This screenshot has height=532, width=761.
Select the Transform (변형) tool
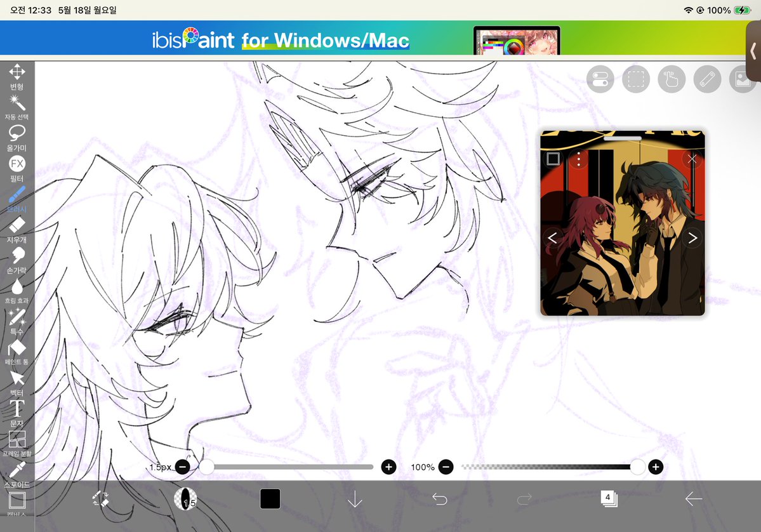pyautogui.click(x=17, y=76)
